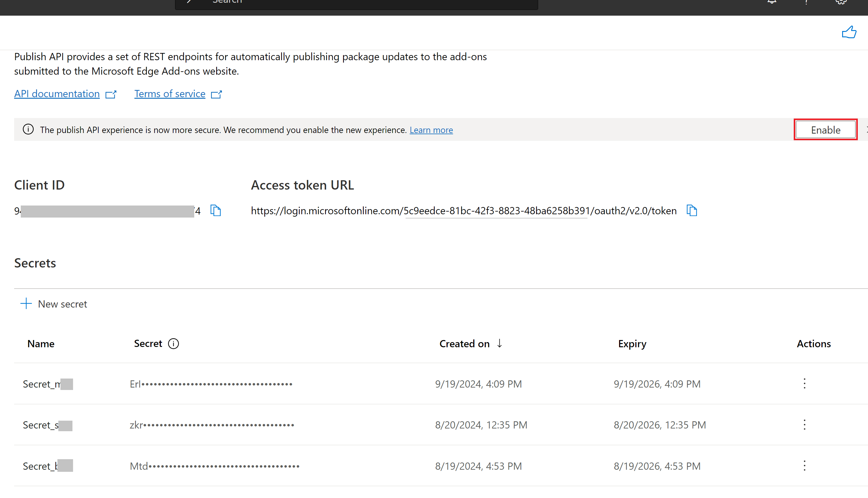Toggle the Learn more link for secure API
The width and height of the screenshot is (868, 498).
[x=431, y=129]
